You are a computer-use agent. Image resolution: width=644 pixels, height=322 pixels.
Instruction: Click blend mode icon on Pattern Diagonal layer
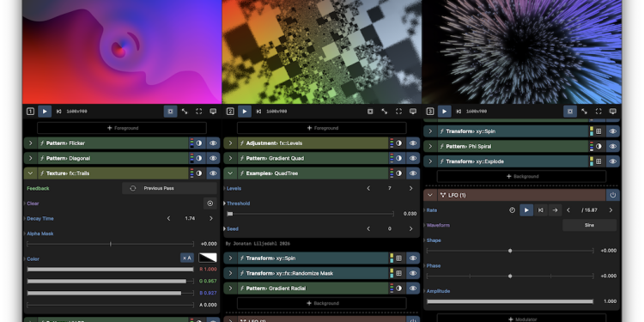point(199,158)
